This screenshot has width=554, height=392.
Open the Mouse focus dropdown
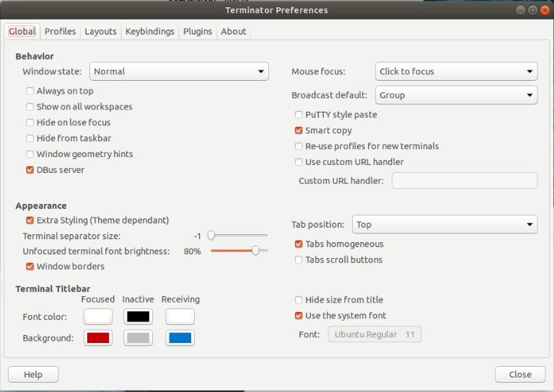456,71
